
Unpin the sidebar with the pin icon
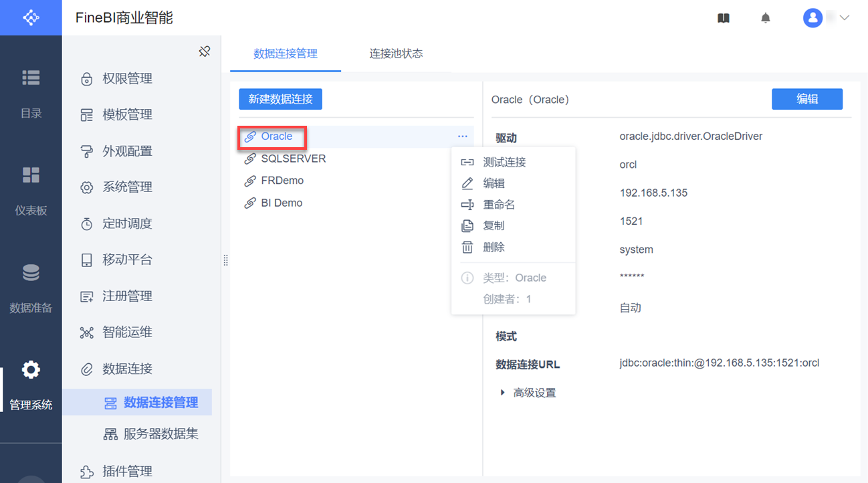[x=205, y=51]
